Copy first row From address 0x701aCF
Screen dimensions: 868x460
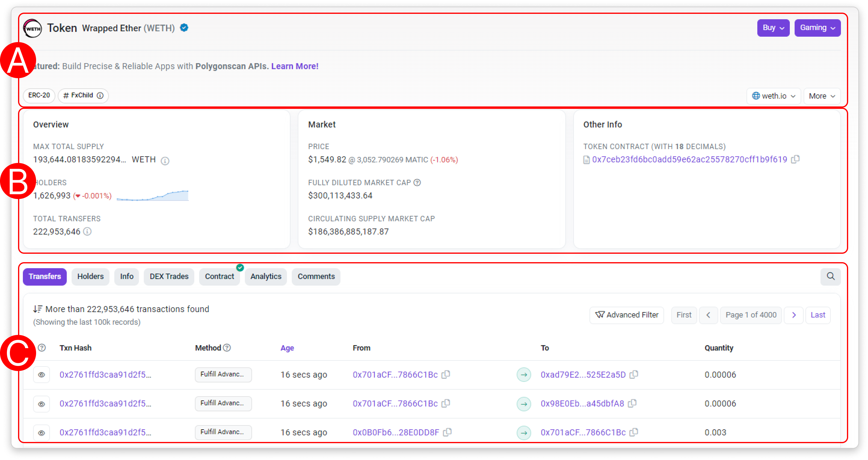446,375
